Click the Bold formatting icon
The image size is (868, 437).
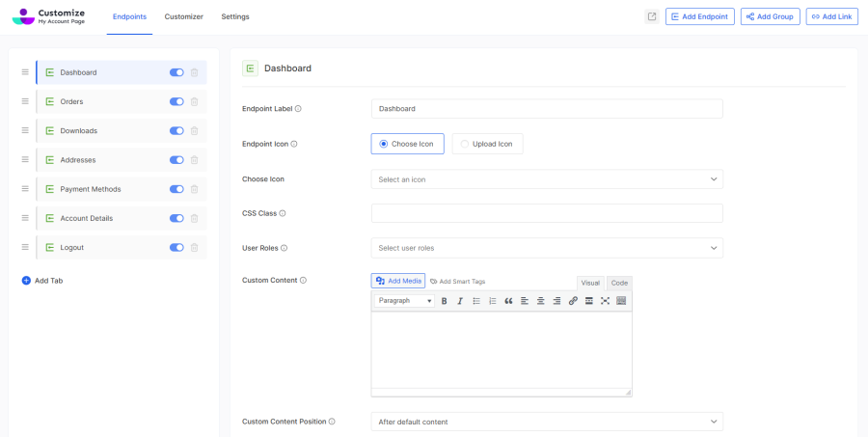[445, 301]
